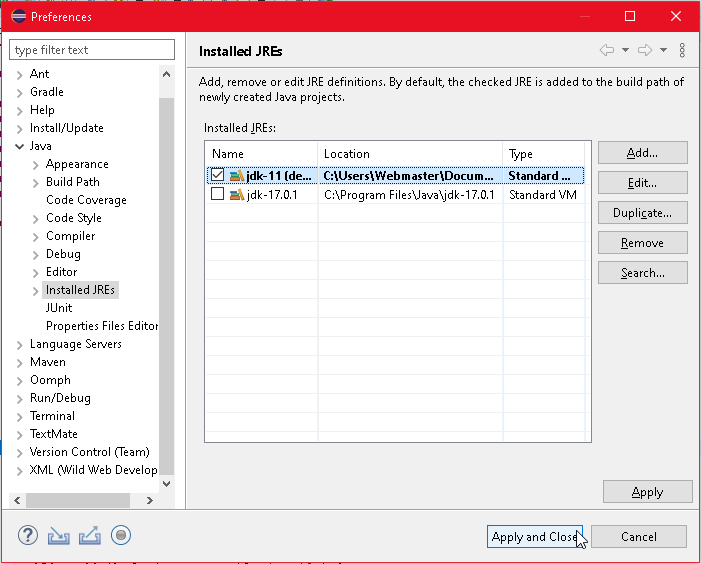This screenshot has width=701, height=564.
Task: Maximize the Preferences window
Action: pos(630,17)
